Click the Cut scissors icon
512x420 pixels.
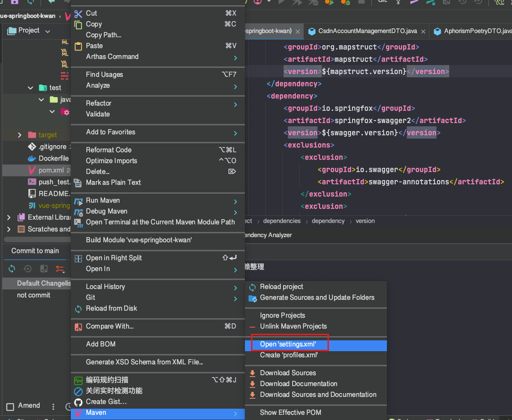(x=78, y=13)
